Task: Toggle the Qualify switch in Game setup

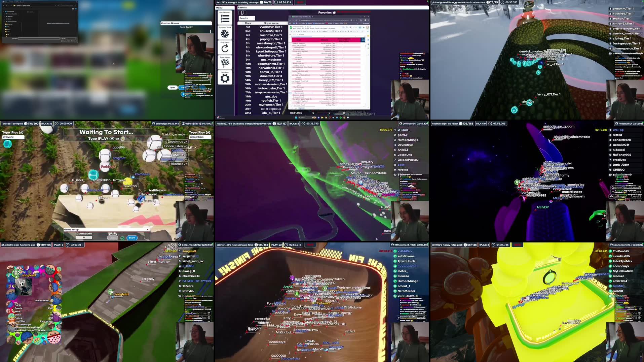Action: click(112, 238)
